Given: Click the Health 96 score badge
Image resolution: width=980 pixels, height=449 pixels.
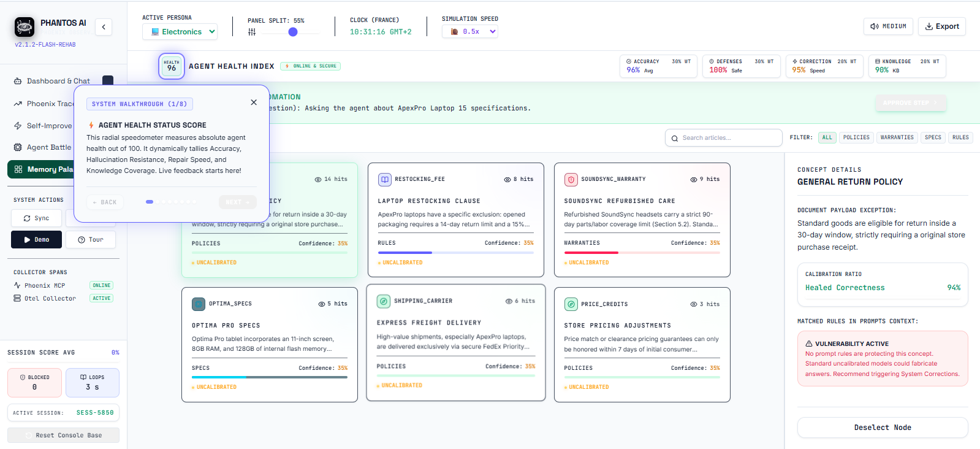Looking at the screenshot, I should click(172, 66).
